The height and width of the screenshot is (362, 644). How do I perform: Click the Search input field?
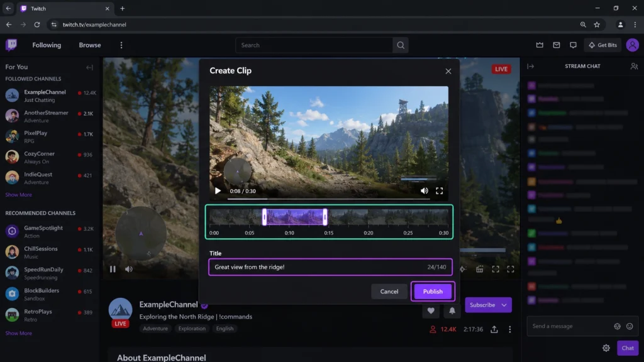click(314, 45)
